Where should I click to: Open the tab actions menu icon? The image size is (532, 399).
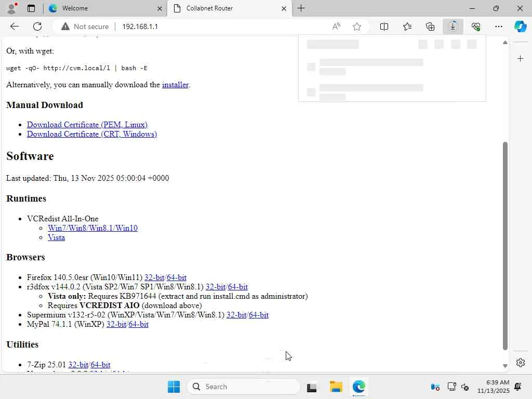click(31, 8)
